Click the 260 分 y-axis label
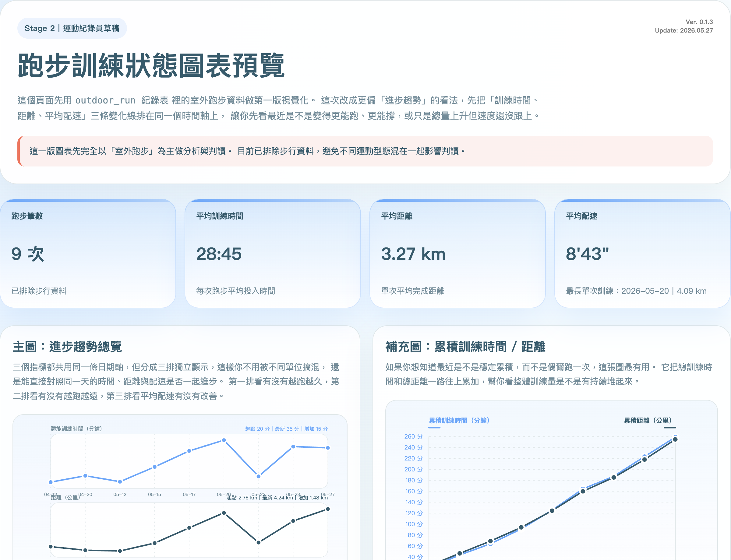This screenshot has width=731, height=560. coord(413,437)
